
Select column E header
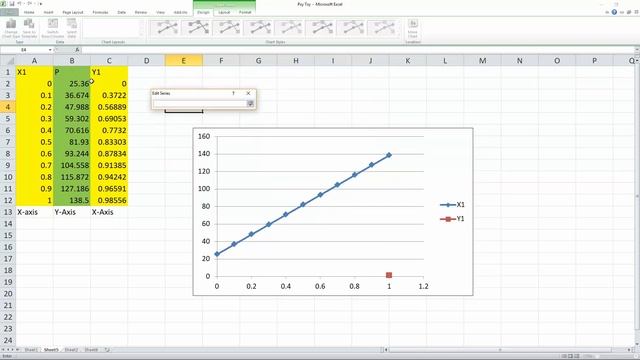pyautogui.click(x=184, y=61)
